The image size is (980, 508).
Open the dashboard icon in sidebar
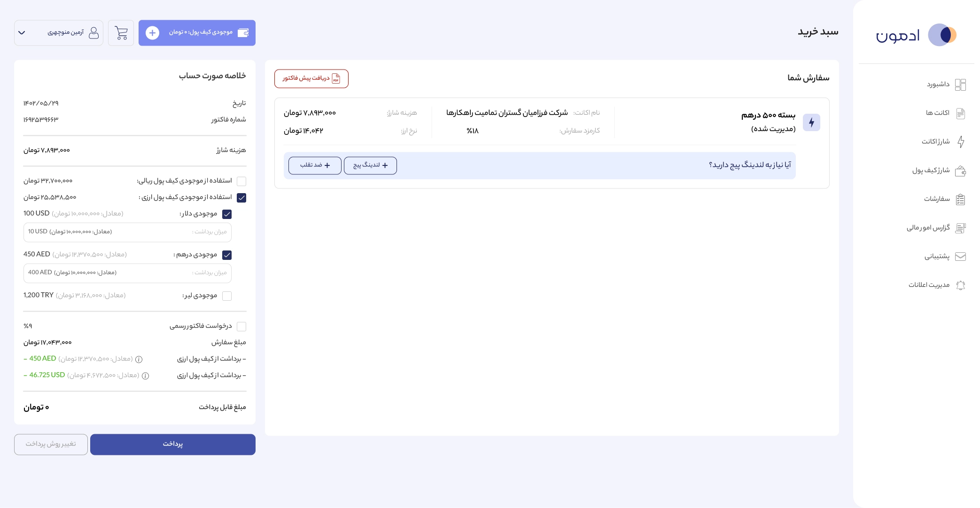pos(961,85)
